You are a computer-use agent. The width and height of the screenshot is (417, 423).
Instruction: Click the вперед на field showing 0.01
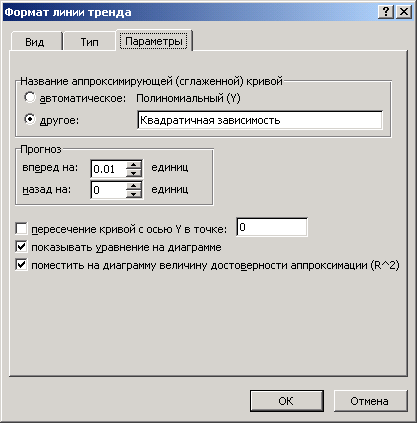(x=109, y=169)
